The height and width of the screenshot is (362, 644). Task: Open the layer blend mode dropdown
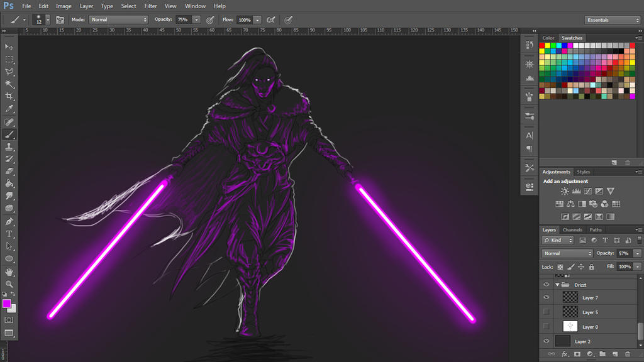coord(567,253)
